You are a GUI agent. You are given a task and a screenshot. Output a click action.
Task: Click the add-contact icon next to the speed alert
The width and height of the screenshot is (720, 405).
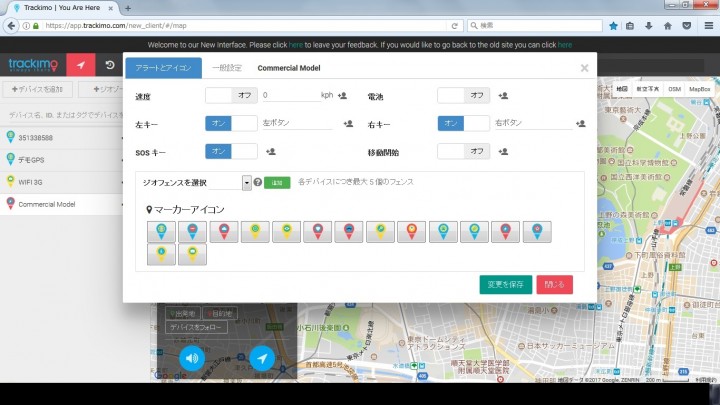pos(342,96)
